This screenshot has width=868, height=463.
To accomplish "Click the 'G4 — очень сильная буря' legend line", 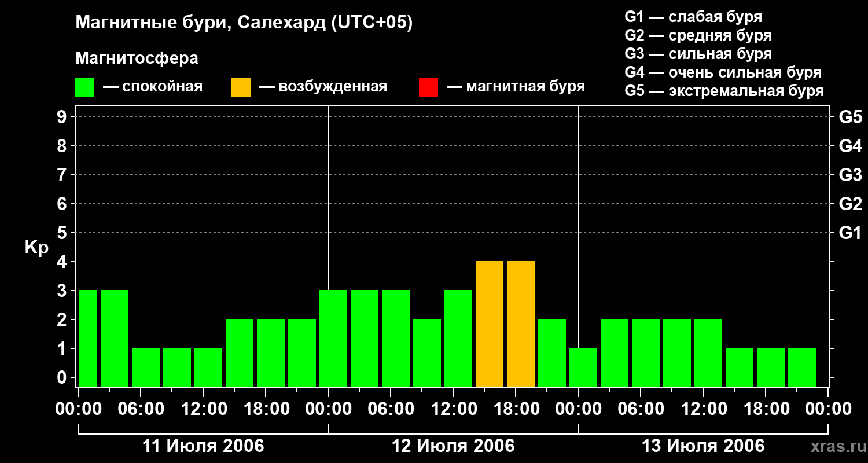I will 723,72.
